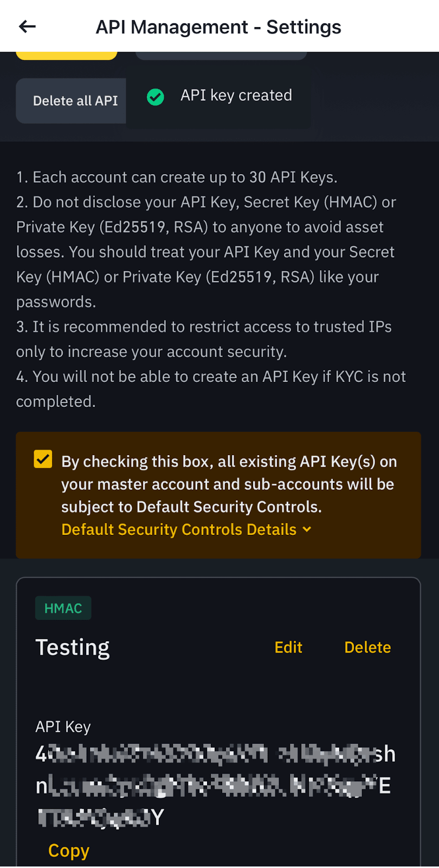Open the API Management Settings header
The height and width of the screenshot is (868, 439).
(219, 26)
